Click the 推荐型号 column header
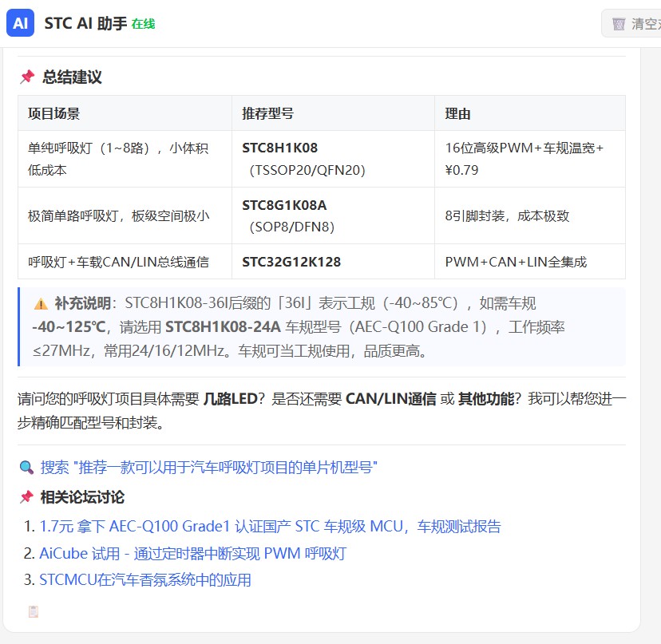This screenshot has width=661, height=644. [333, 113]
